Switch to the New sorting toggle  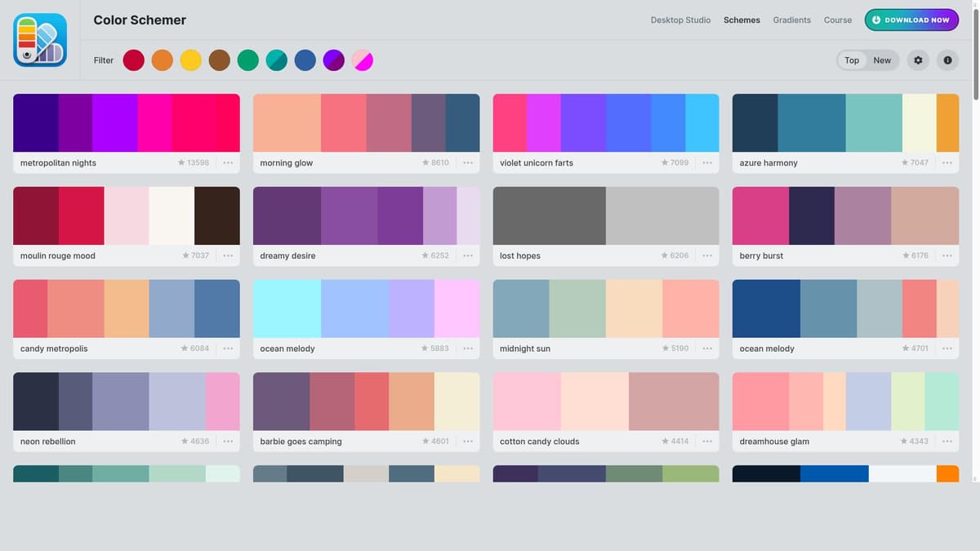881,60
